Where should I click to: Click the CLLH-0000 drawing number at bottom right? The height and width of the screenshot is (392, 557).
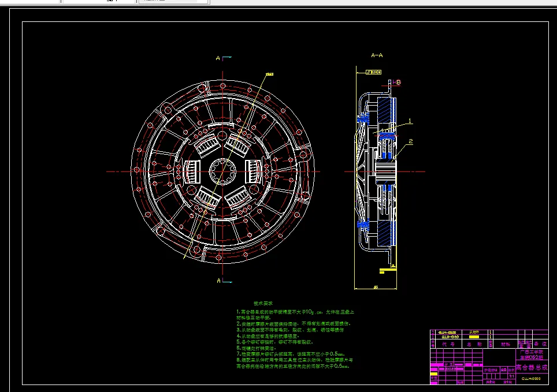click(530, 379)
